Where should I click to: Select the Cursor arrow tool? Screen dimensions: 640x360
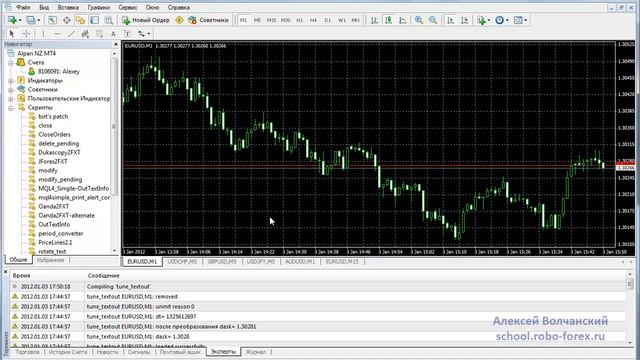coord(11,33)
